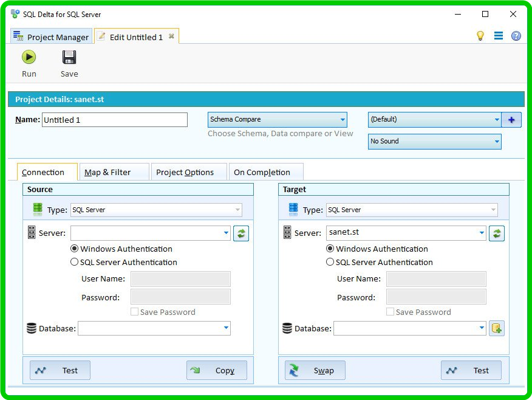Open the On Completion tab
Viewport: 532px width, 400px height.
pyautogui.click(x=266, y=172)
